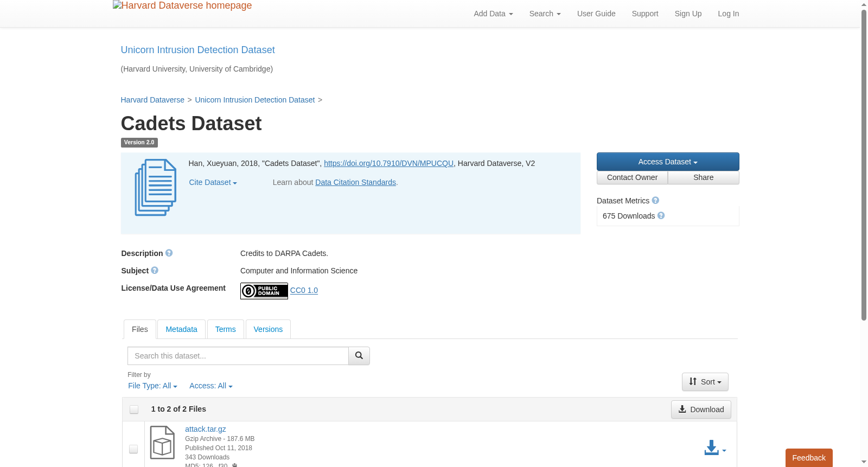Click the Harvard Dataverse homepage logo
This screenshot has height=467, width=868.
click(x=182, y=6)
